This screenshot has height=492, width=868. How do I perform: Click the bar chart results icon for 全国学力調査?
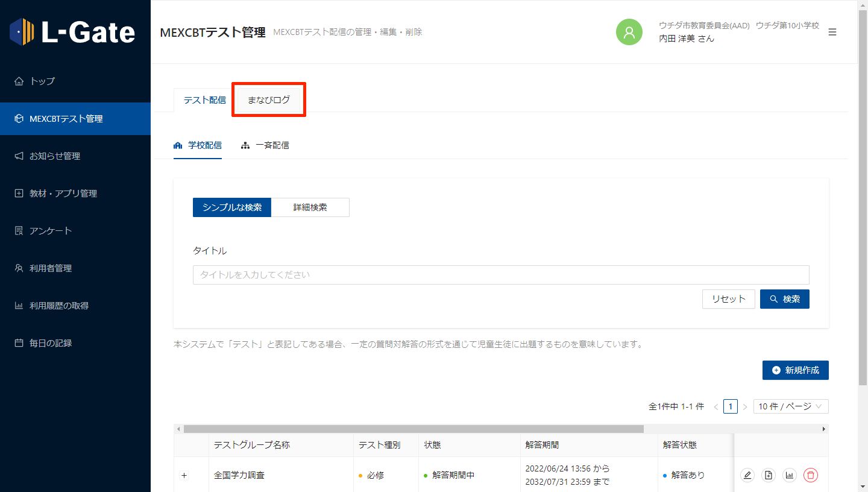click(x=790, y=475)
